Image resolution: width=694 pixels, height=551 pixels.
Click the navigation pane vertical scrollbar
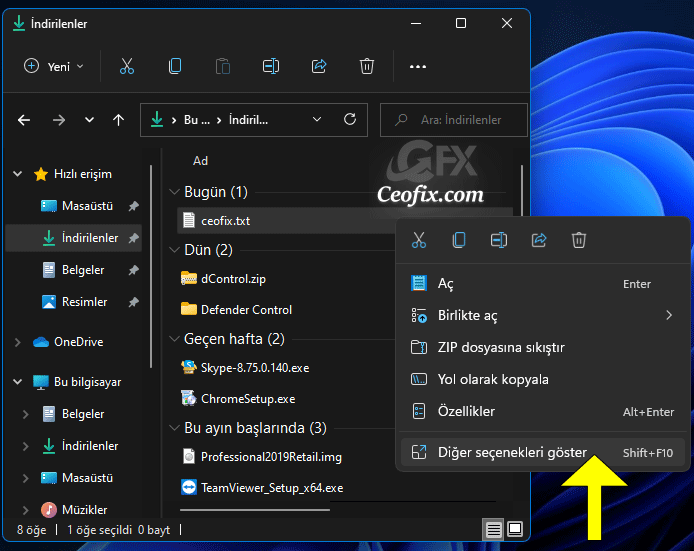[151, 266]
